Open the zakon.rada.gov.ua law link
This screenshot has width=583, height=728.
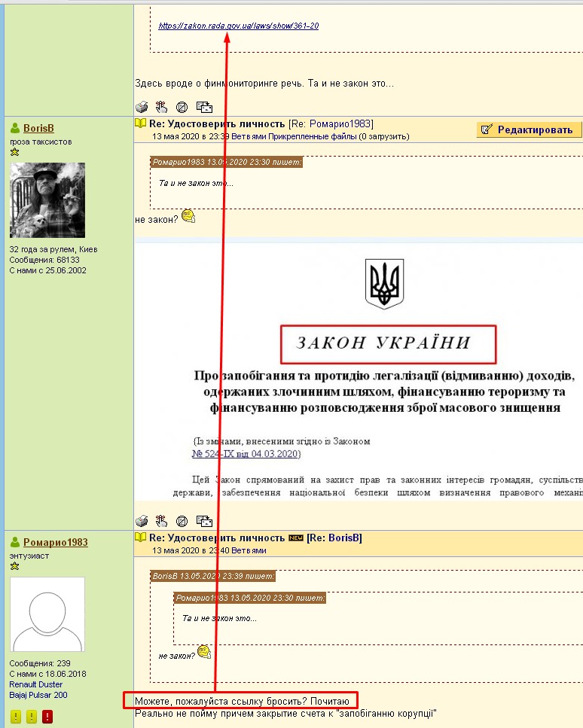(238, 26)
